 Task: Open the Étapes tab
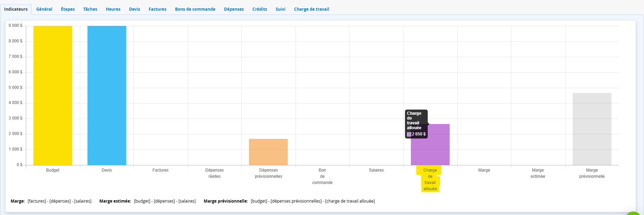click(68, 9)
